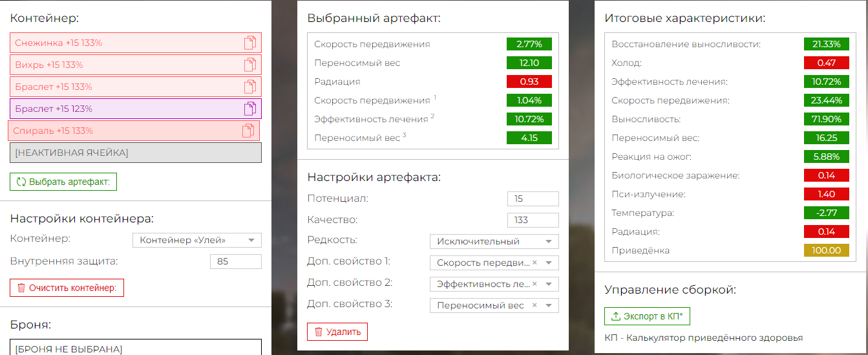This screenshot has height=355, width=868.
Task: Click the Выносливость 71.90% value
Action: click(x=827, y=119)
